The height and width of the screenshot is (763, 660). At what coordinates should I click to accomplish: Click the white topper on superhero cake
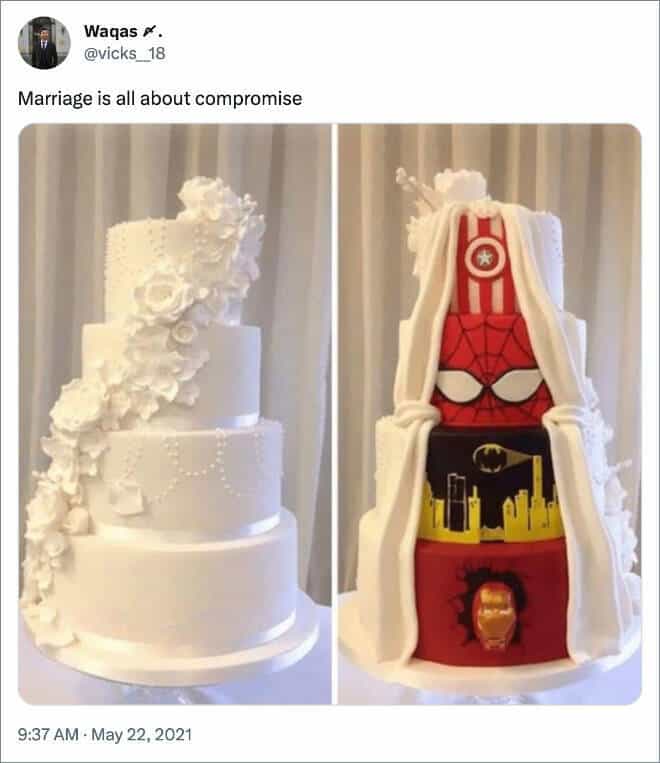click(x=460, y=182)
